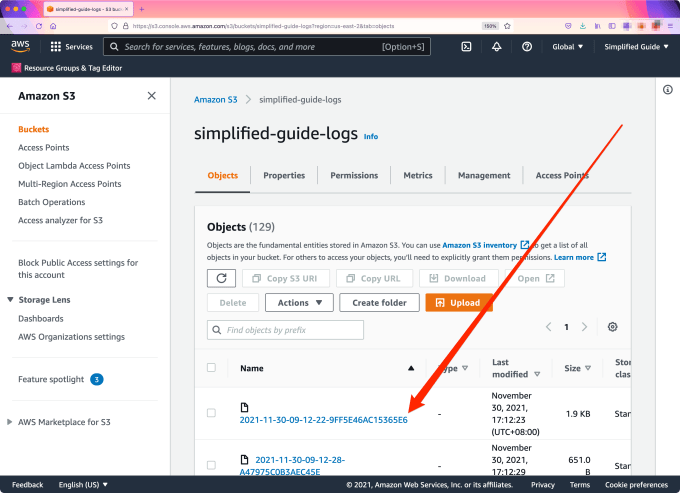Reload the browser page
680x493 pixels.
click(39, 26)
